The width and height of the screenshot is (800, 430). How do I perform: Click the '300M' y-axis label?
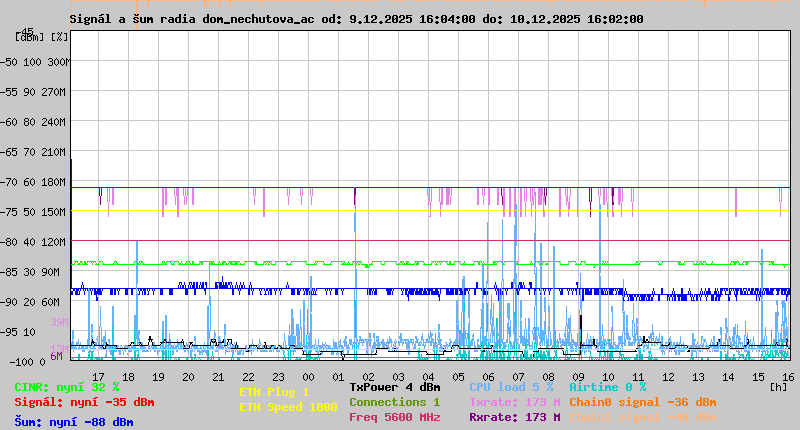[x=58, y=62]
